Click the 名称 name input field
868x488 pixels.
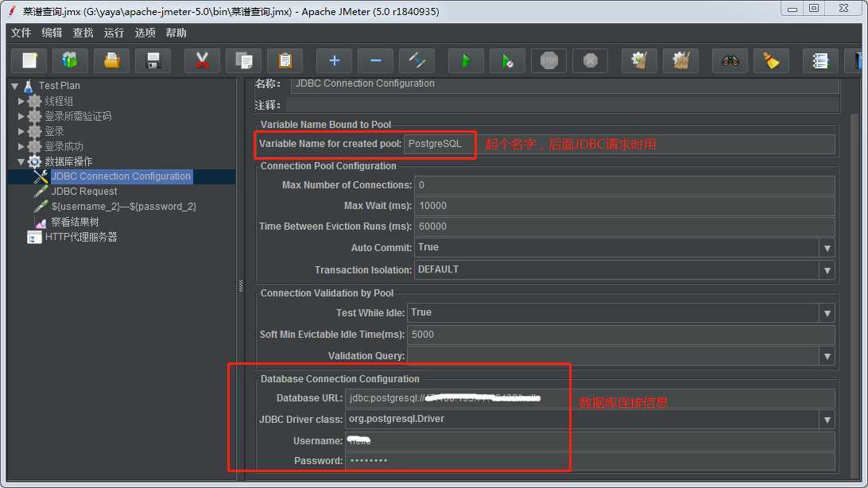tap(564, 83)
